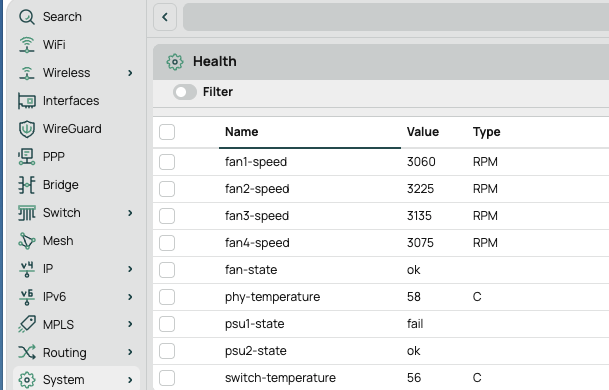The width and height of the screenshot is (609, 390).
Task: Click the fan2-speed name cell
Action: click(x=257, y=189)
